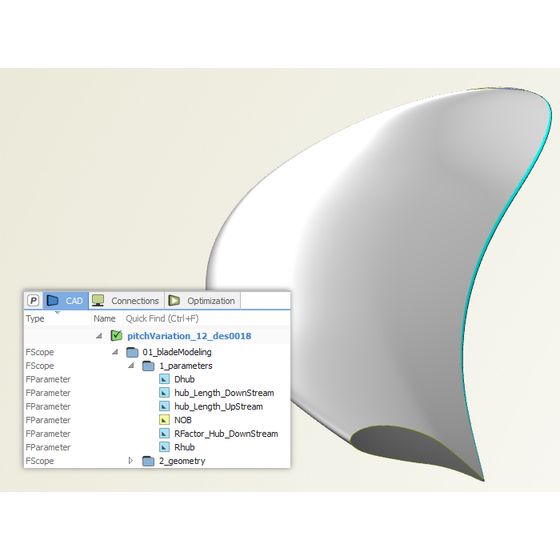Click the Connections tab monitor icon
This screenshot has width=560, height=560.
pyautogui.click(x=98, y=300)
